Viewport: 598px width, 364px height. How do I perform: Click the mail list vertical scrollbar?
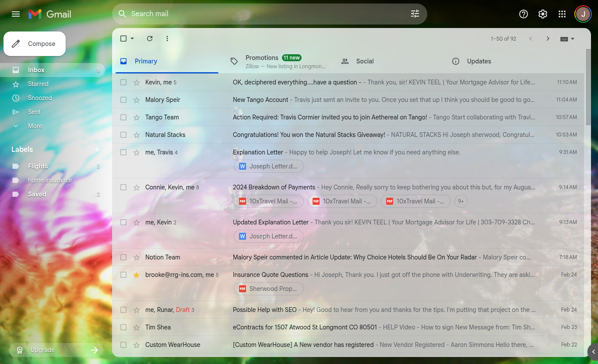point(588,87)
